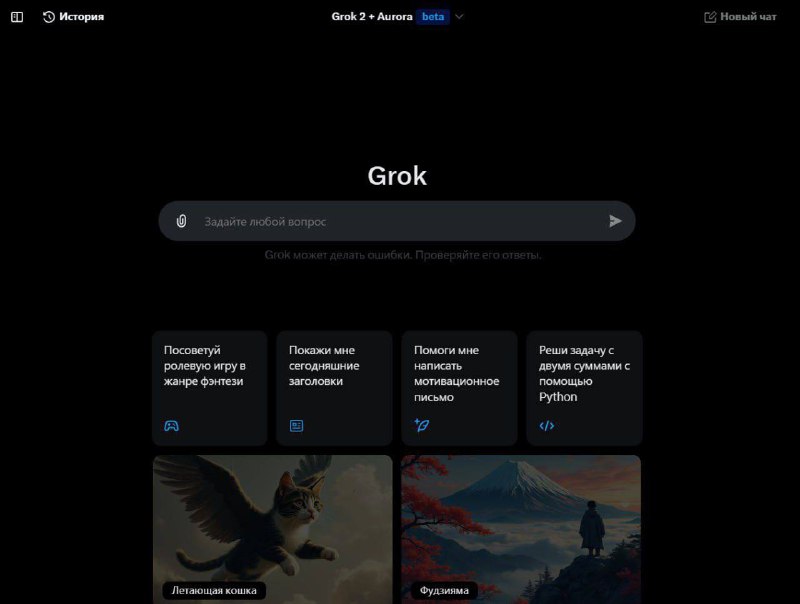800x604 pixels.
Task: Focus the 'Задайте любой вопрос' input field
Action: point(397,221)
